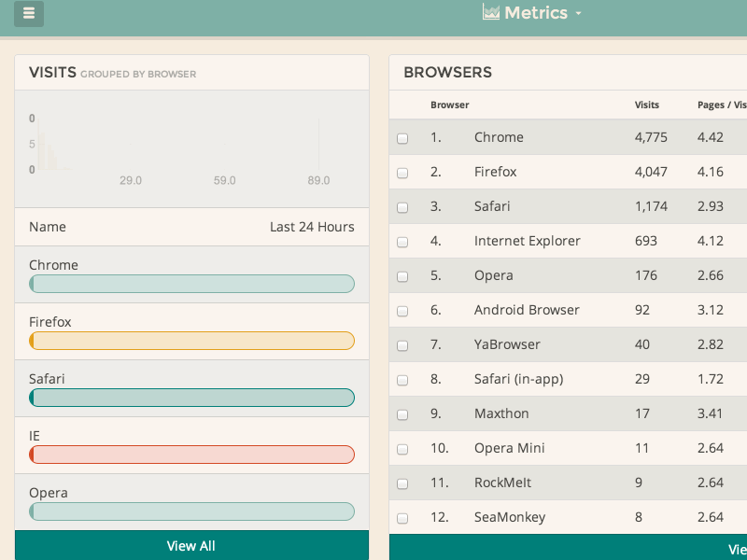Screen dimensions: 747x560
Task: Click the Safari visits progress bar
Action: click(191, 398)
